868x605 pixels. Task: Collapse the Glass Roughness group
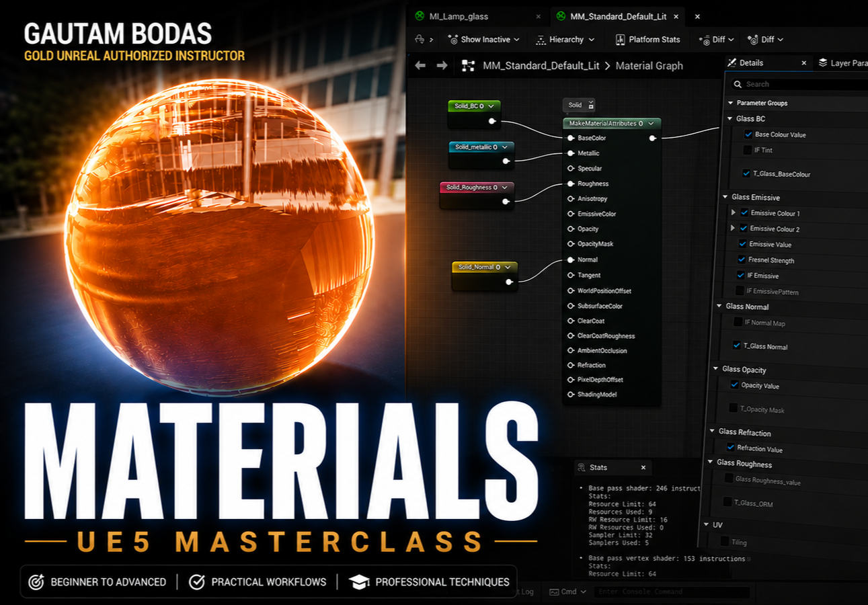pyautogui.click(x=710, y=462)
